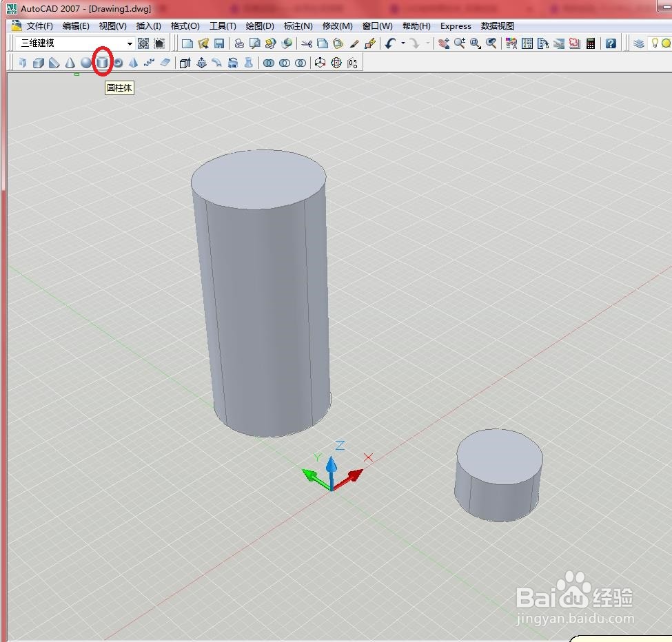672x642 pixels.
Task: Open the QuickCalc calculator
Action: coord(591,43)
